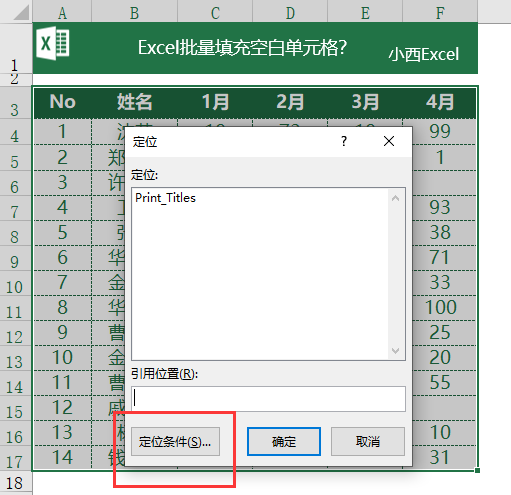This screenshot has width=511, height=495.
Task: Click cell with value 100 in 4月 column
Action: (444, 308)
